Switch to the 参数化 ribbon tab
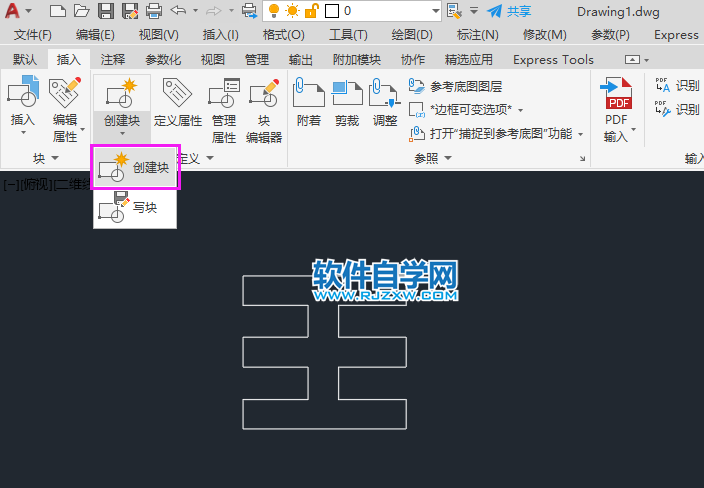704x488 pixels. 163,59
